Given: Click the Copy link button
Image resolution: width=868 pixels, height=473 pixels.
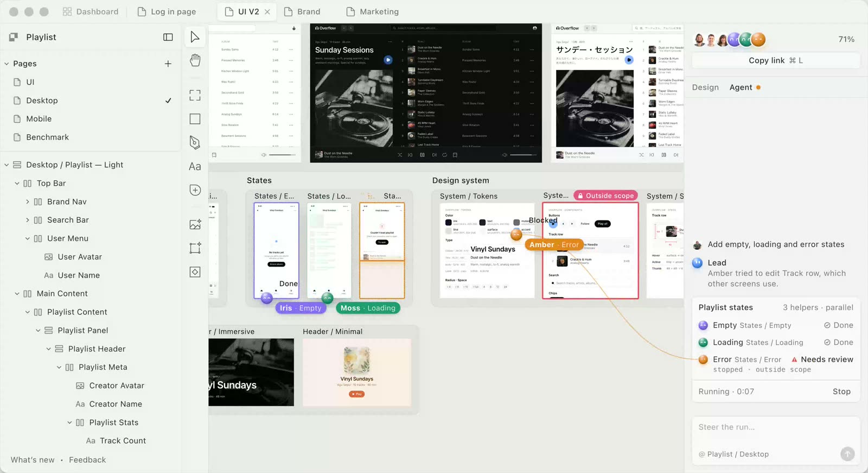Looking at the screenshot, I should 776,60.
